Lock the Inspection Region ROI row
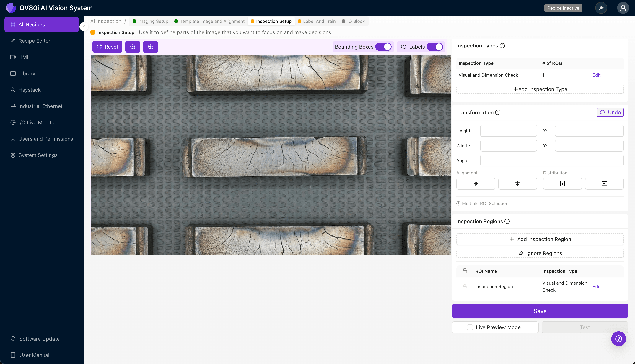This screenshot has height=364, width=635. [465, 286]
